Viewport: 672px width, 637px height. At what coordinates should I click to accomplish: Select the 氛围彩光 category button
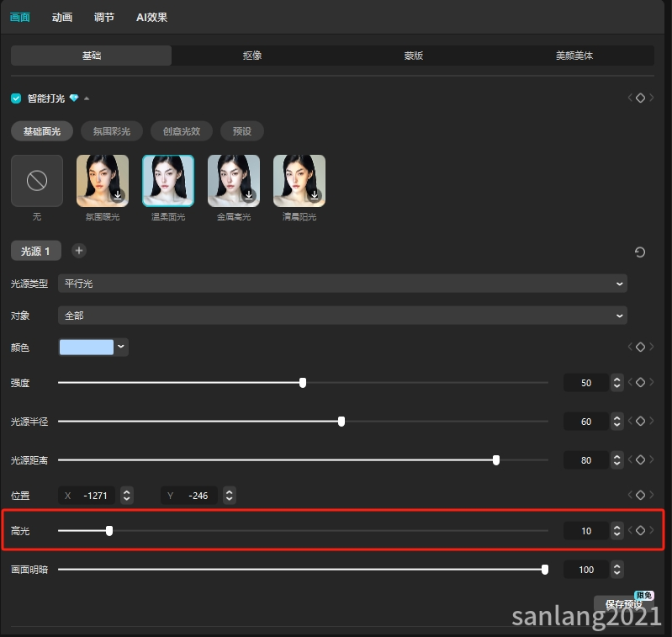(111, 131)
